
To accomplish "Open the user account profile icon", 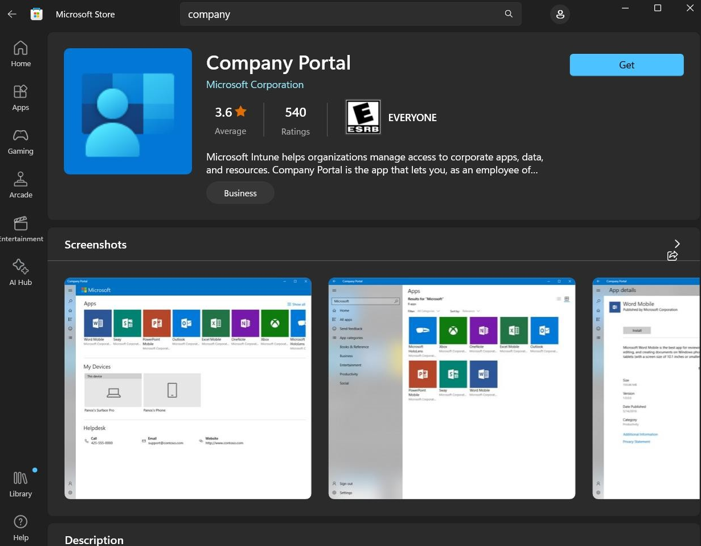I will coord(560,14).
